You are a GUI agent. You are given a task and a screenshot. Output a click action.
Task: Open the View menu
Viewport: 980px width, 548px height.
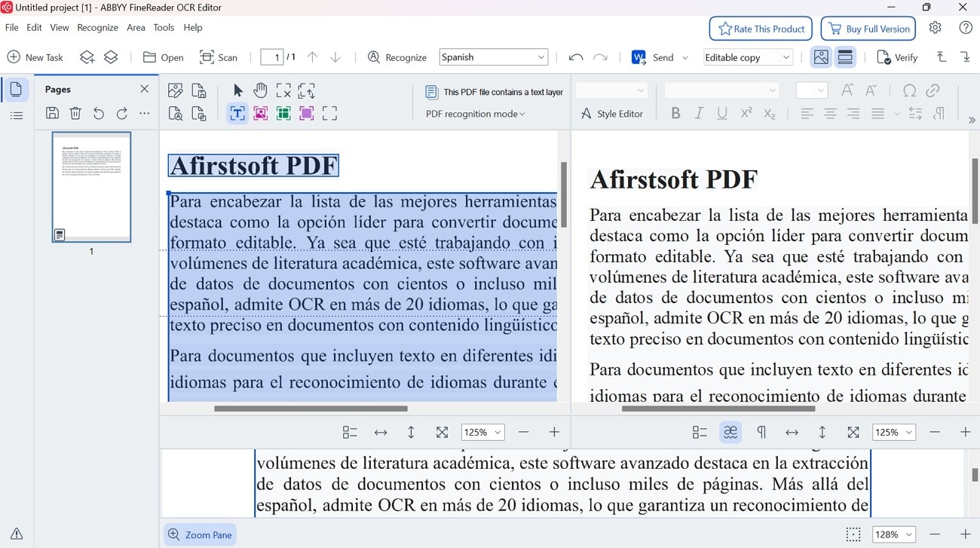click(60, 28)
